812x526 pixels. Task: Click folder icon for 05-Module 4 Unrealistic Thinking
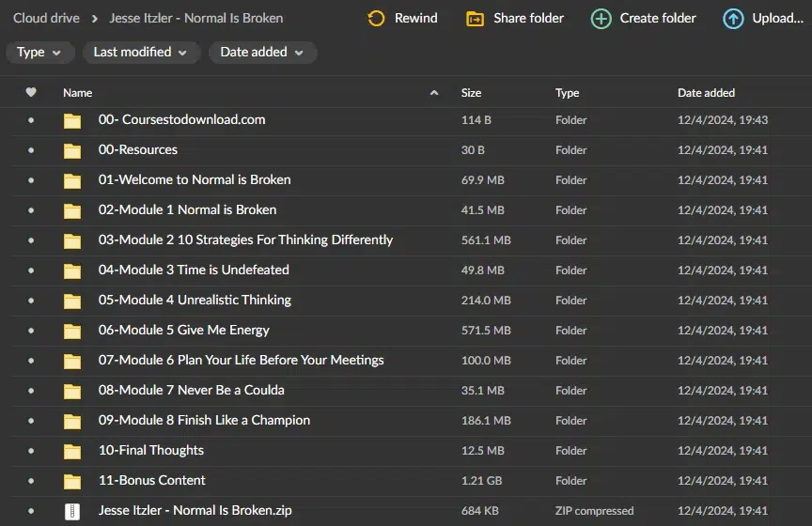72,301
